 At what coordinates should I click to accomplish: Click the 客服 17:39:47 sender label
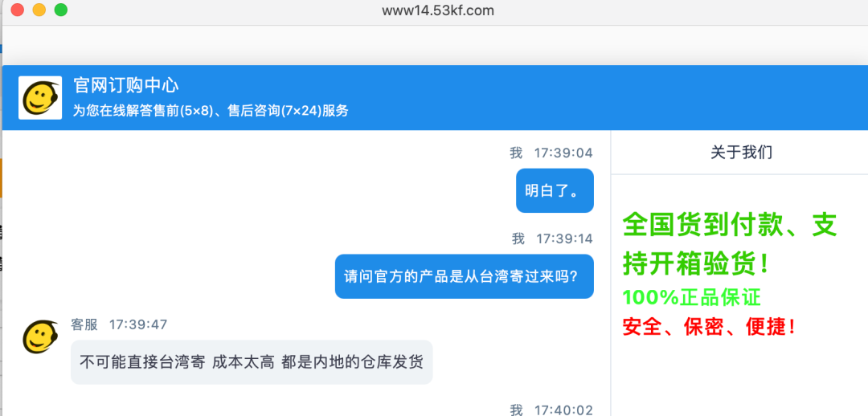click(x=119, y=324)
